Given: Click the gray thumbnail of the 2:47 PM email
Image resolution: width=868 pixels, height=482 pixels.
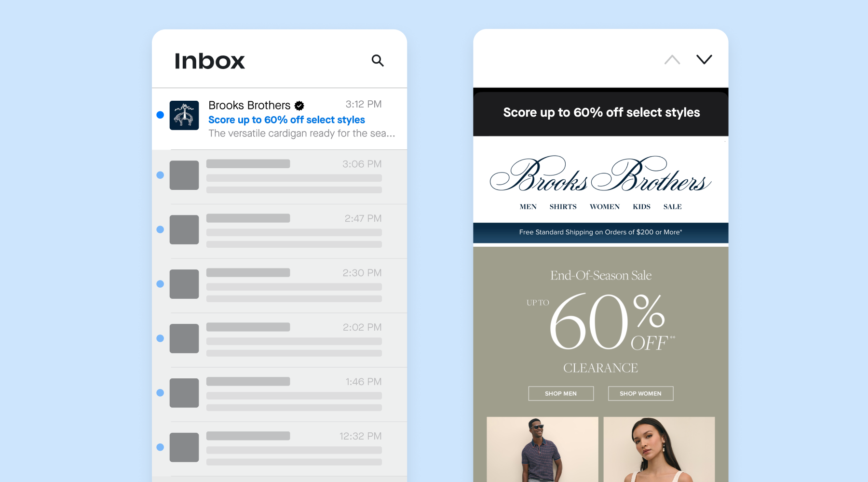Looking at the screenshot, I should tap(184, 229).
